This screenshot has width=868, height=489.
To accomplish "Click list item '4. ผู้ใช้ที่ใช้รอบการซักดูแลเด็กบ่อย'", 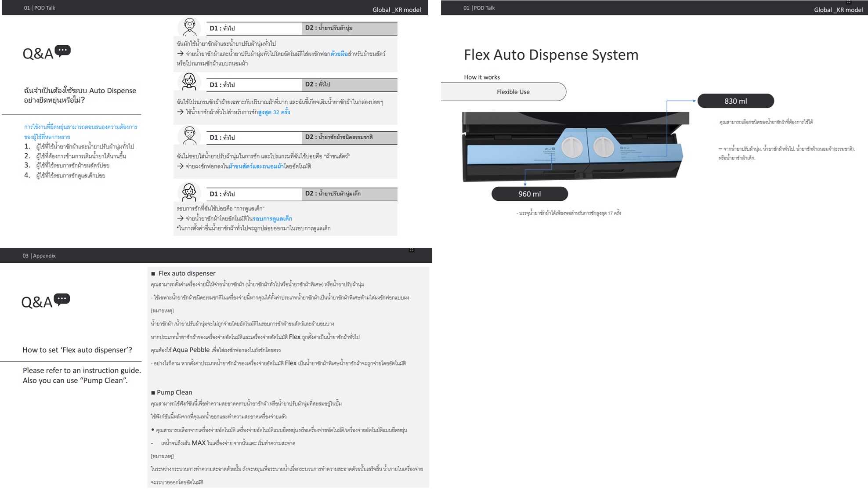I will (65, 175).
